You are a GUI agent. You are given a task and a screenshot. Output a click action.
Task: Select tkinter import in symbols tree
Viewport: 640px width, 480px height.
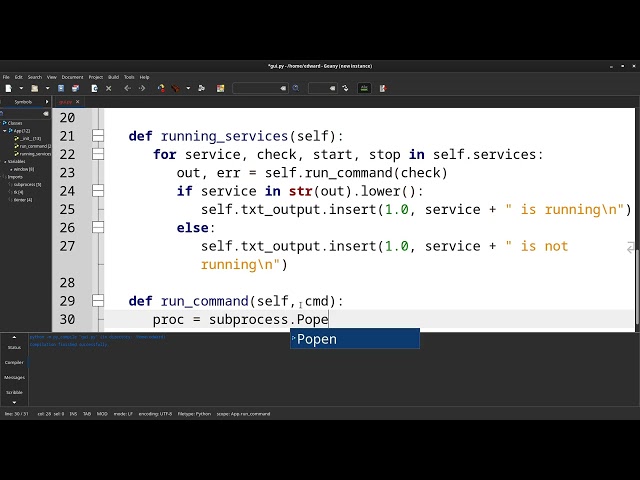(x=23, y=200)
